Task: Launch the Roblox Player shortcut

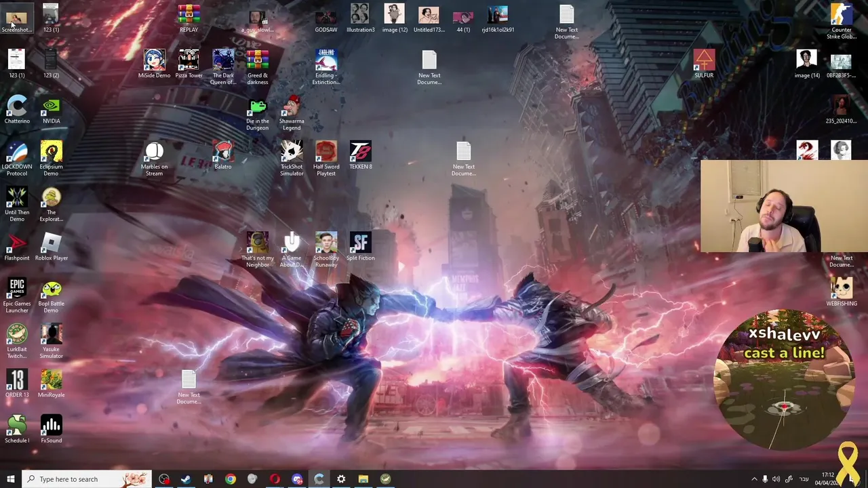Action: 52,247
